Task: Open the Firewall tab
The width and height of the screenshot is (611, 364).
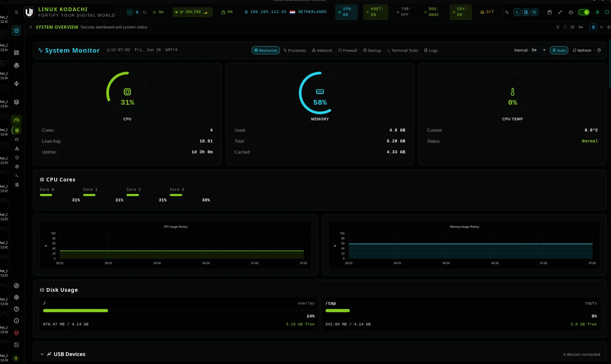Action: 348,50
